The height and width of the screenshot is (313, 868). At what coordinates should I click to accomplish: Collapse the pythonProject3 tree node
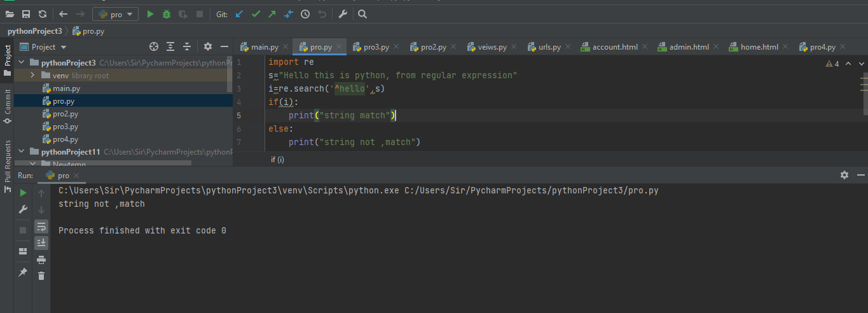point(20,63)
